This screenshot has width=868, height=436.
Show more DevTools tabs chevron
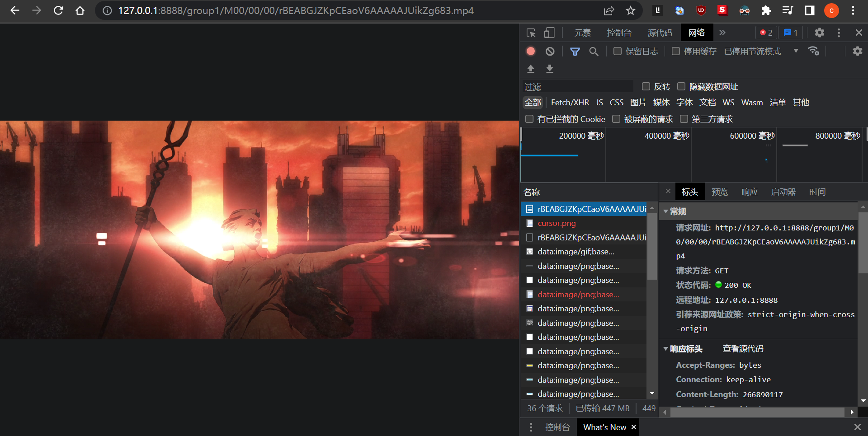click(722, 33)
